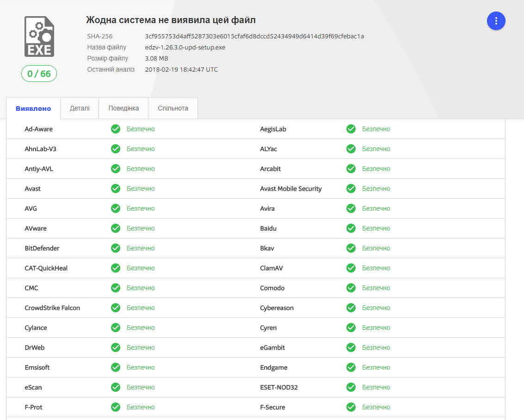Click the Avast Mobile Security engine name
The image size is (524, 420).
click(x=290, y=189)
